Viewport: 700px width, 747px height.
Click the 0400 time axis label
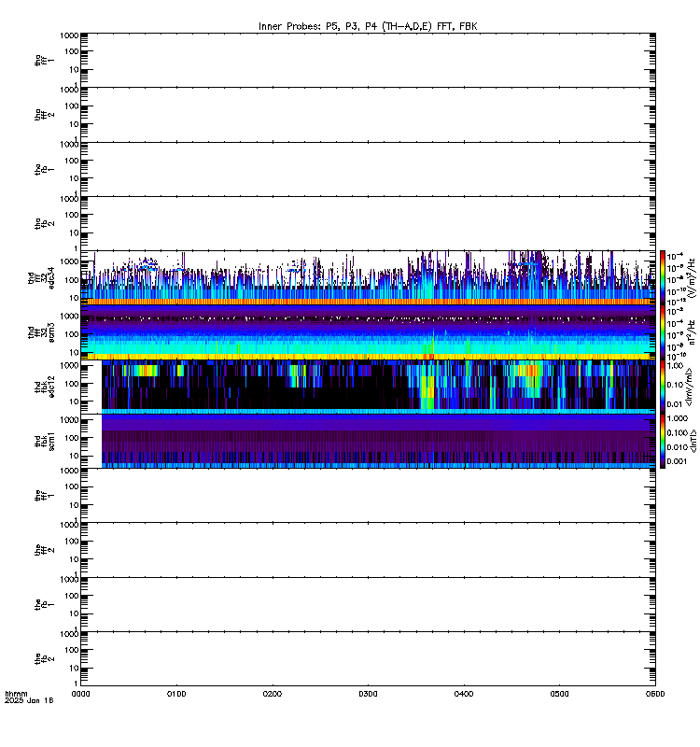point(464,694)
